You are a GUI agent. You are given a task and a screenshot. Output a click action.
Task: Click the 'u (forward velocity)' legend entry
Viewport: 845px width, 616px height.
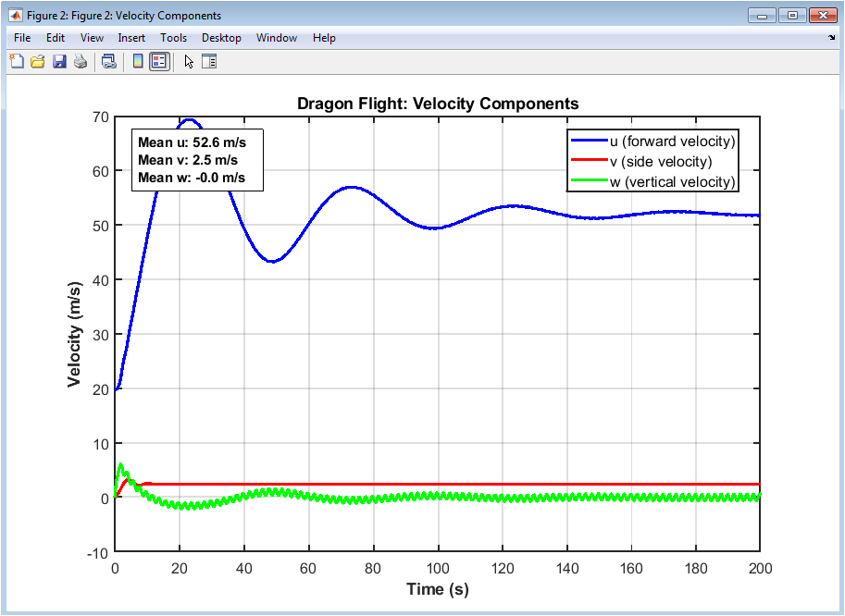[672, 142]
